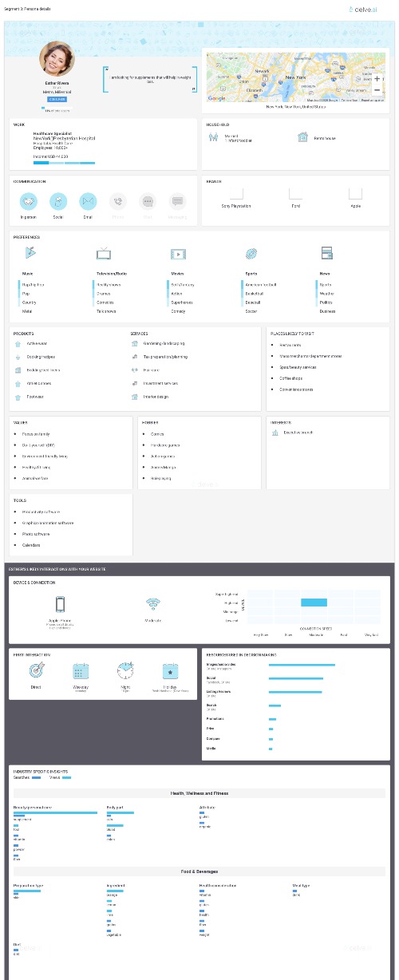Click the Television/Radio preferences icon
Screen dimensions: 399x980
104,254
